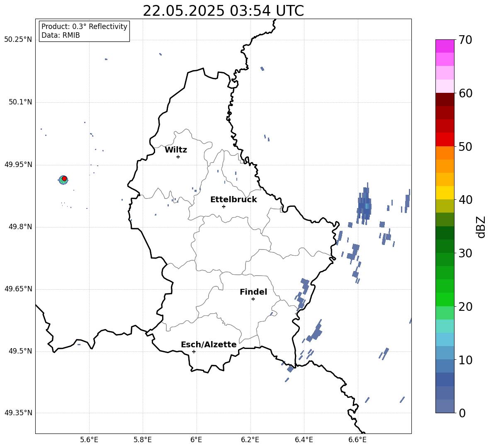The image size is (491, 448).
Task: Click the cross marker below Wiltz
Action: 178,157
